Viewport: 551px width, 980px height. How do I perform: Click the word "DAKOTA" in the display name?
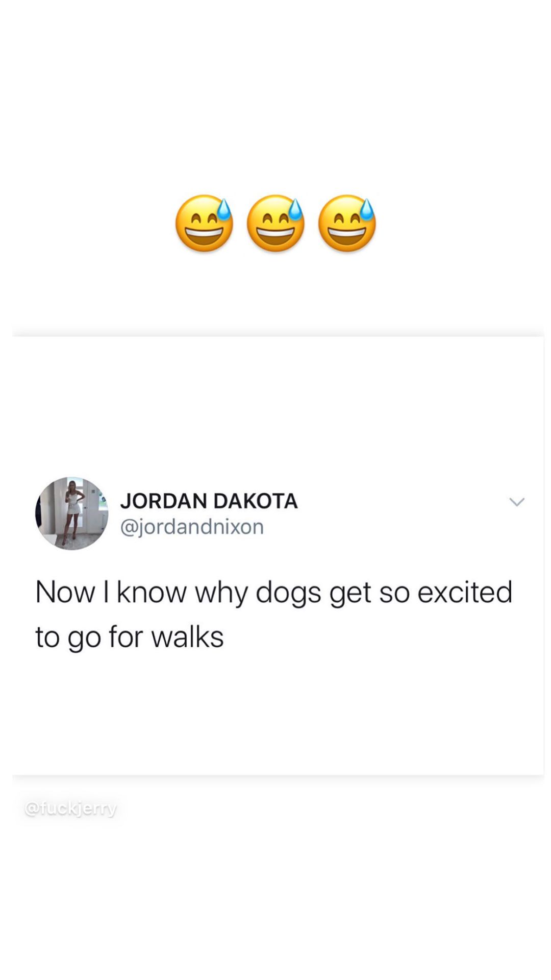256,501
